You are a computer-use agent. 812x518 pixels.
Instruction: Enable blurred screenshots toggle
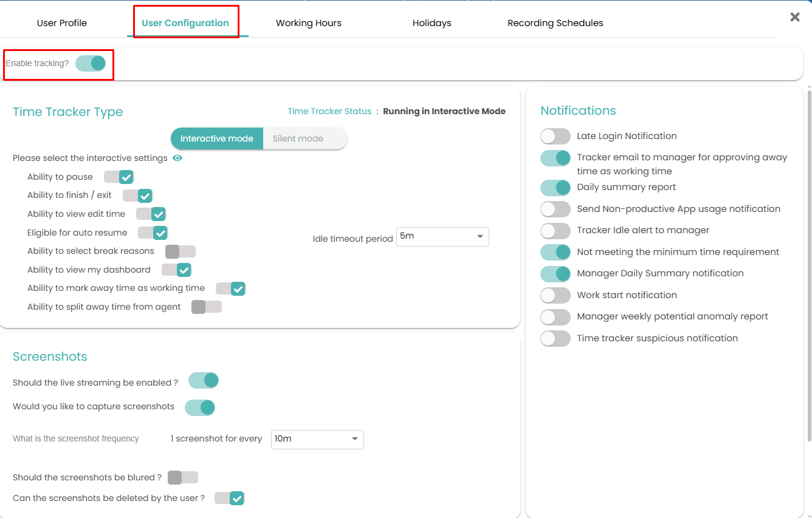[183, 478]
